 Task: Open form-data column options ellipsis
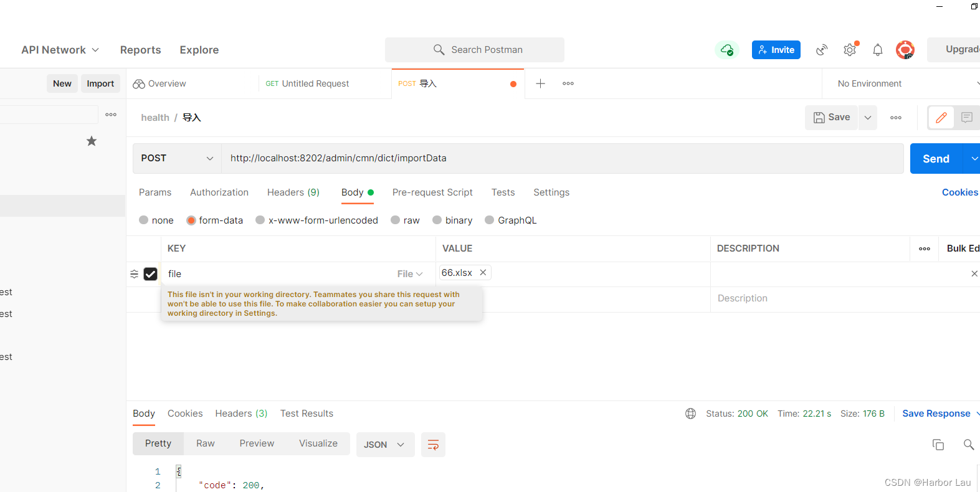click(925, 248)
